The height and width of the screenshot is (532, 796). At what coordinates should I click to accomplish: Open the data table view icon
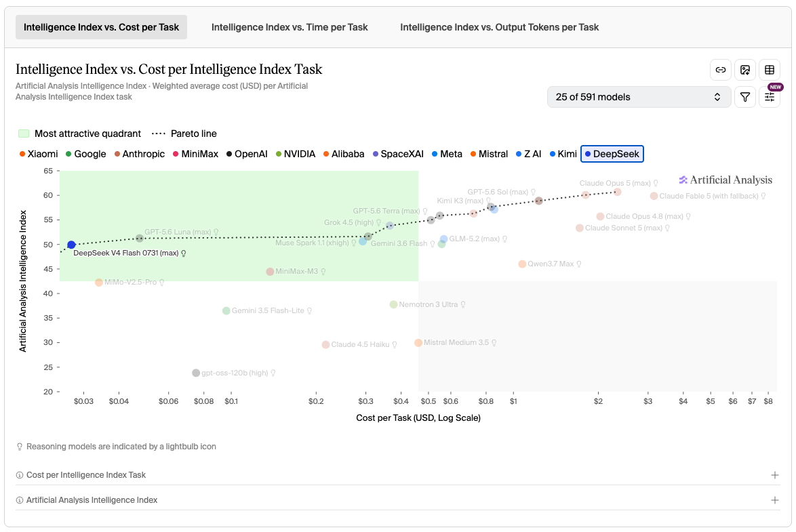tap(770, 70)
